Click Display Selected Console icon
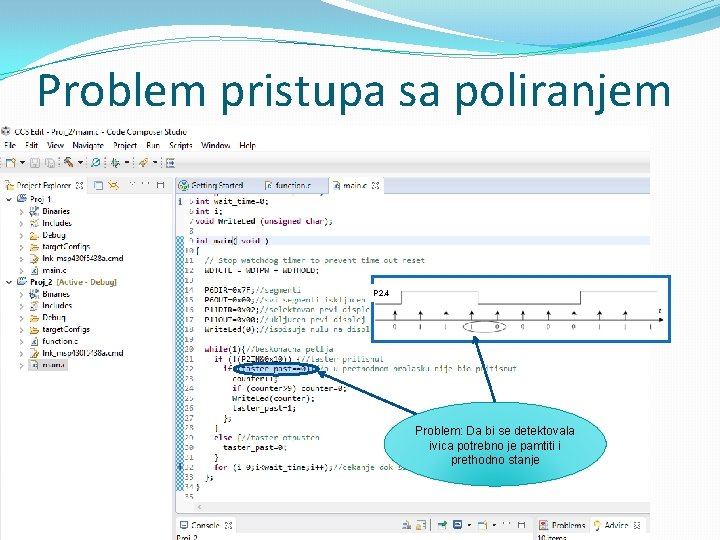Image resolution: width=720 pixels, height=540 pixels. [457, 524]
